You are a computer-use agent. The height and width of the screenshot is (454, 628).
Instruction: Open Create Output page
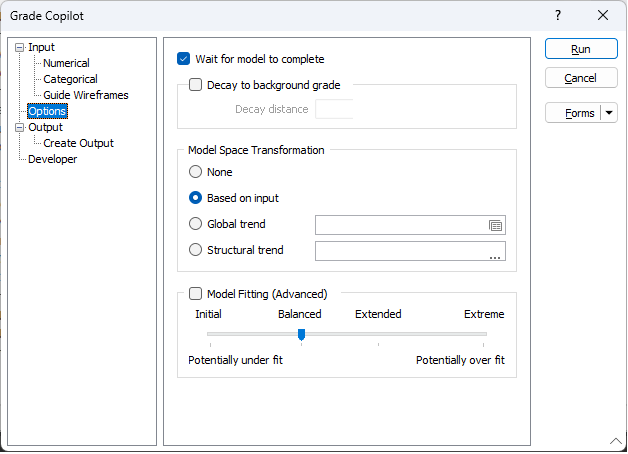78,143
